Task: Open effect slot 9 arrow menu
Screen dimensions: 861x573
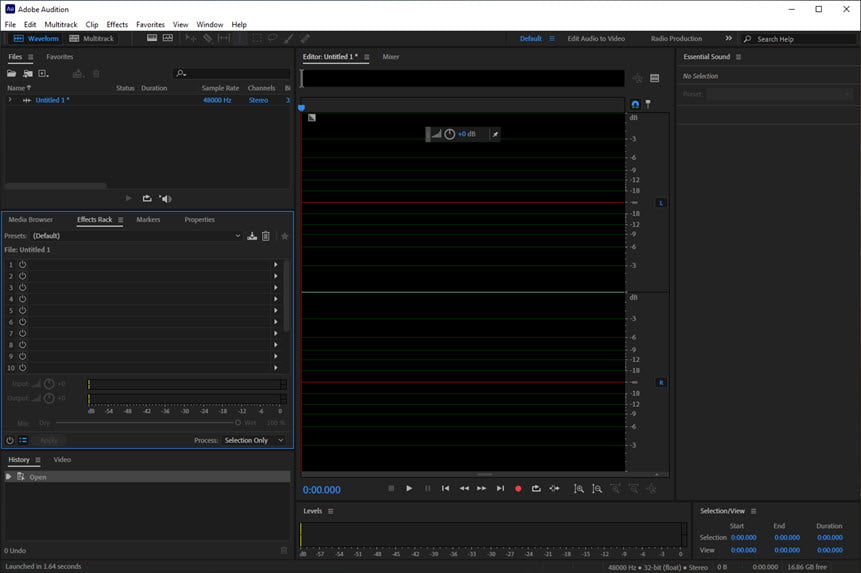Action: click(276, 356)
